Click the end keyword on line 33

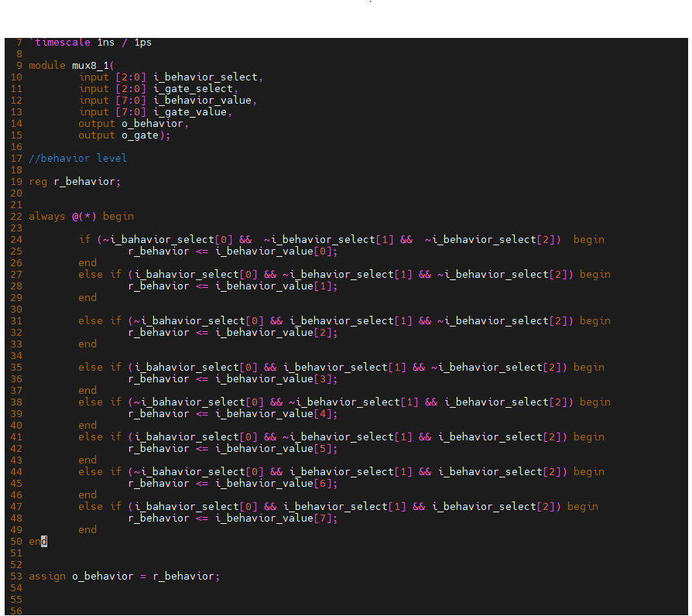[87, 344]
